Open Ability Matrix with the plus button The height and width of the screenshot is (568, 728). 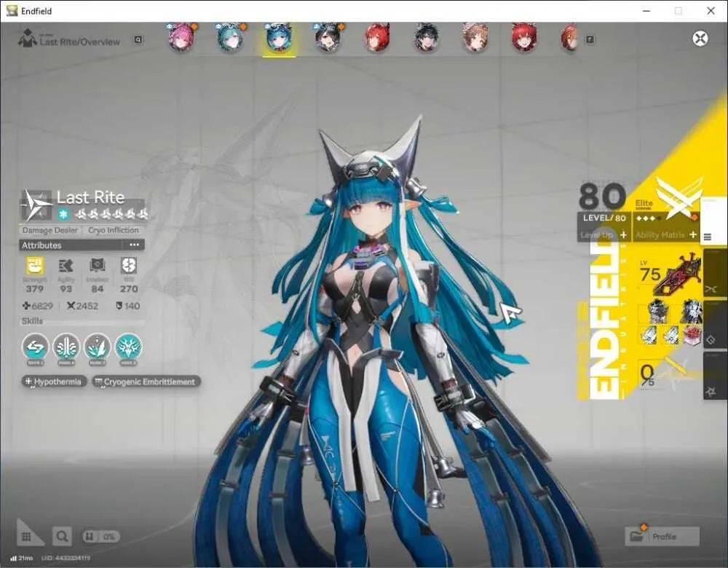tap(693, 235)
